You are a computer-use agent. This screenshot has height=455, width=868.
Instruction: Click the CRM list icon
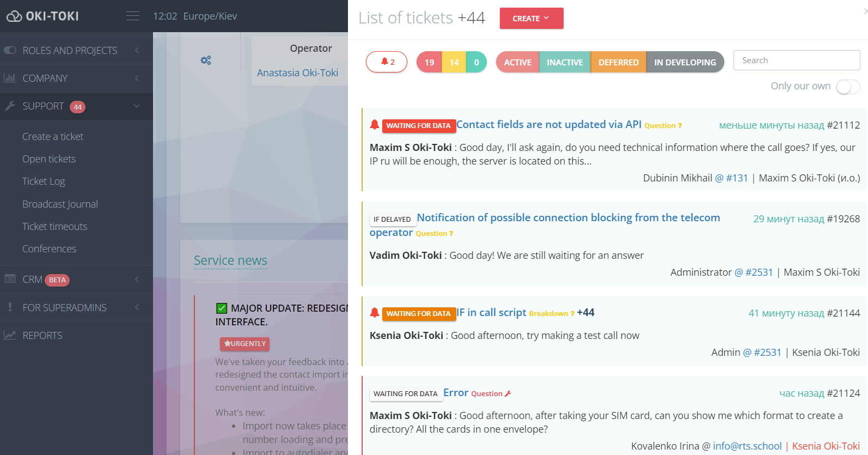[x=10, y=279]
